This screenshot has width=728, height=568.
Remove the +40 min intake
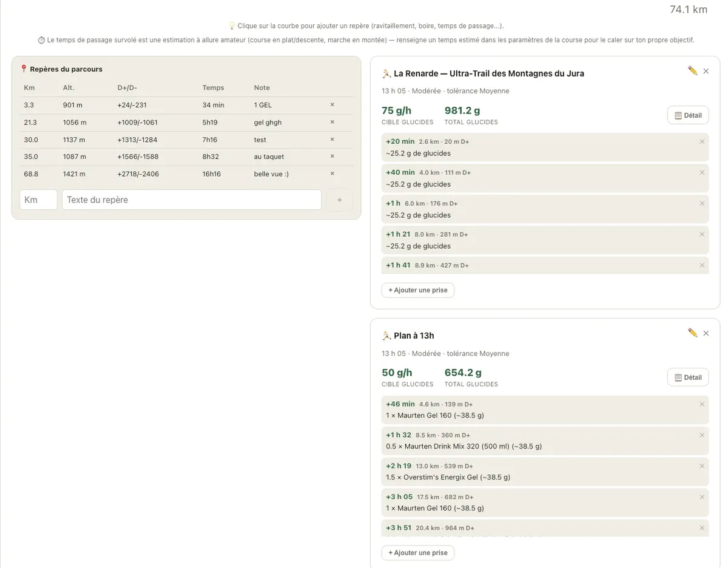point(702,172)
